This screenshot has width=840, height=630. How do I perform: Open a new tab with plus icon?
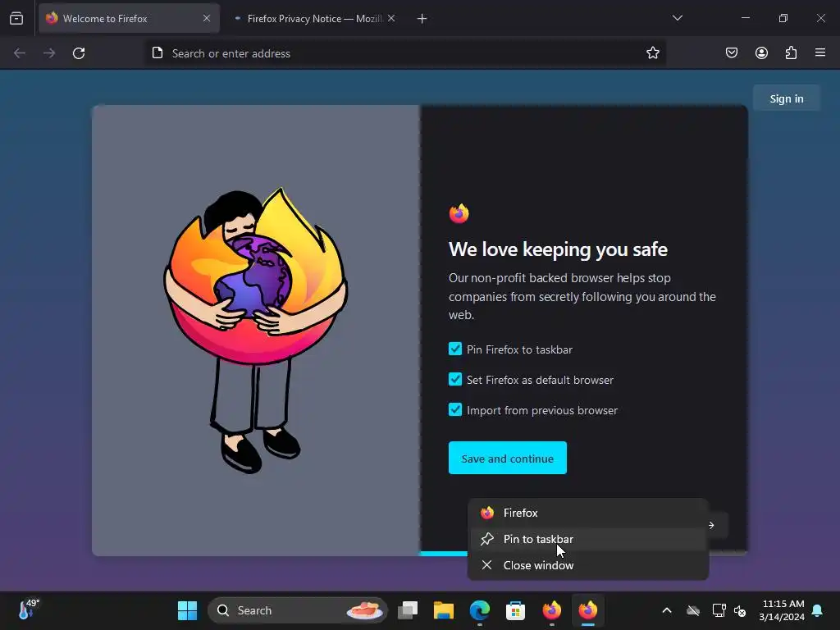(422, 19)
